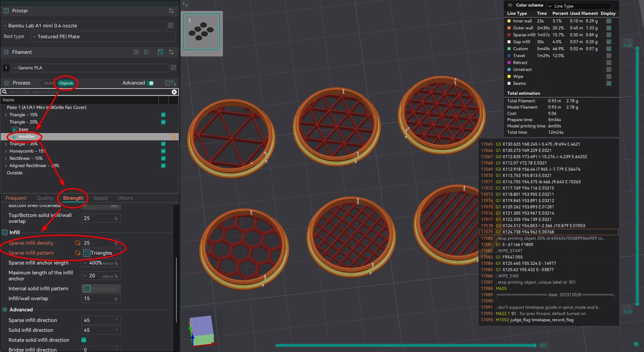
Task: Clear the object search field
Action: pyautogui.click(x=174, y=92)
